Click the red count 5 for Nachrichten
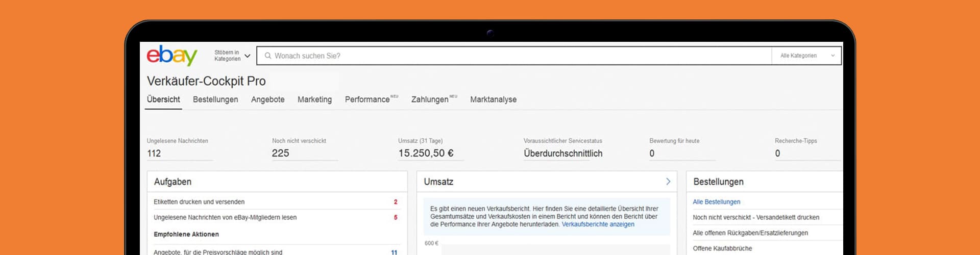Screen dimensions: 980x255 point(396,217)
